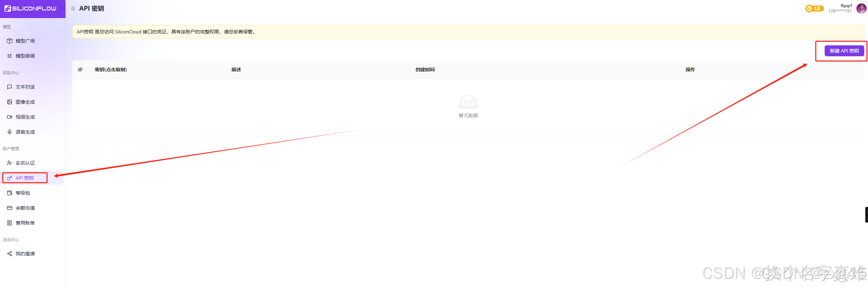Collapse the sidebar menu icon
This screenshot has height=287, width=868.
pos(73,9)
